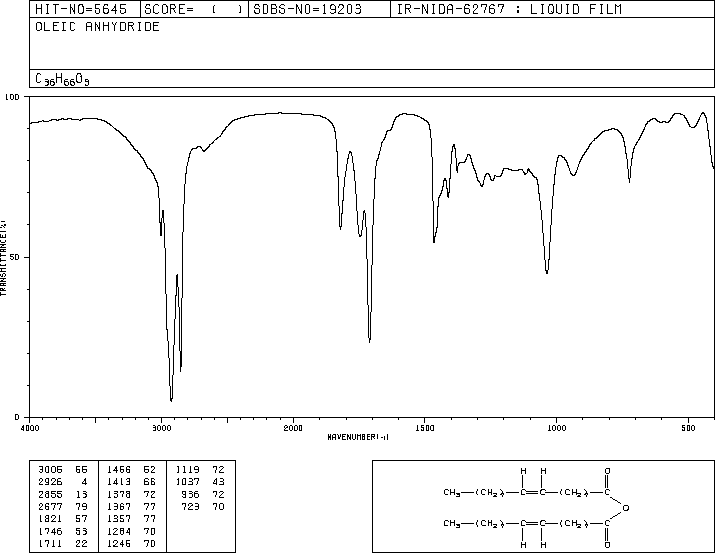
Task: Click the anhydride oxygen in structure diagram
Action: click(x=626, y=508)
